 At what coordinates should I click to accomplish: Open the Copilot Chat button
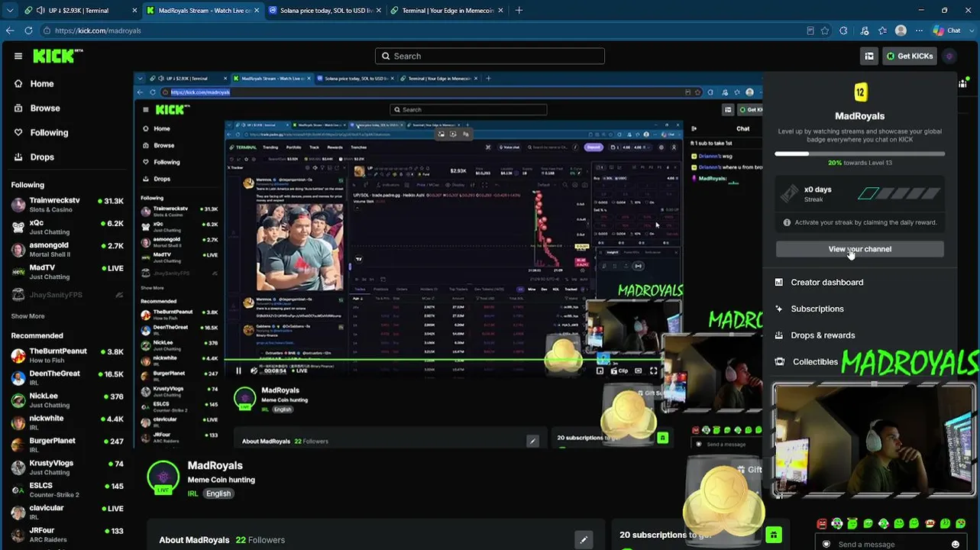[947, 31]
